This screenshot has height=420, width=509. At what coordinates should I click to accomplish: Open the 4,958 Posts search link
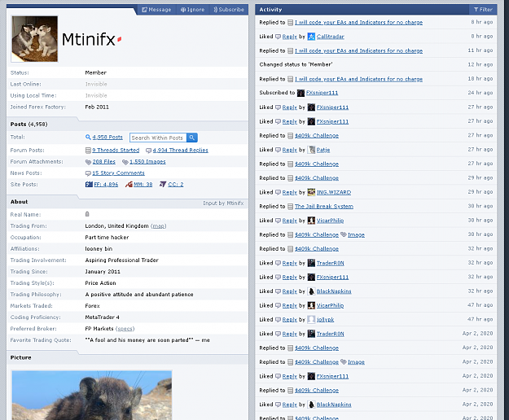click(x=108, y=138)
